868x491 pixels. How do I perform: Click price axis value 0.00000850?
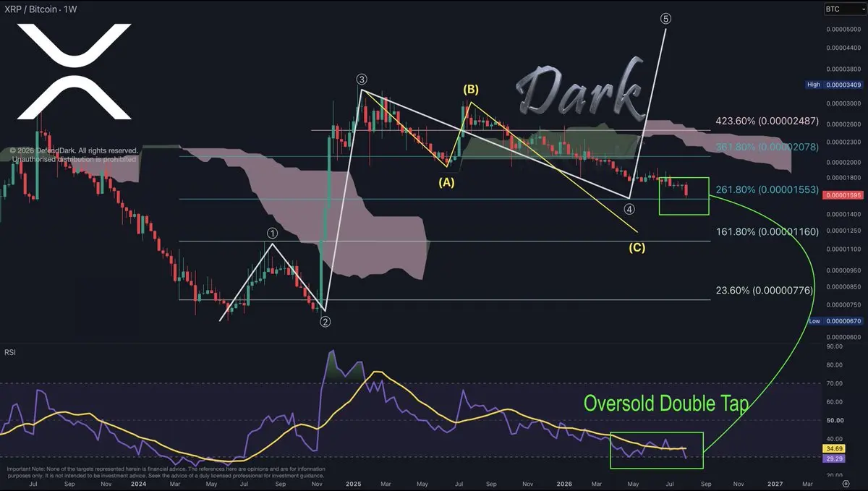point(844,287)
